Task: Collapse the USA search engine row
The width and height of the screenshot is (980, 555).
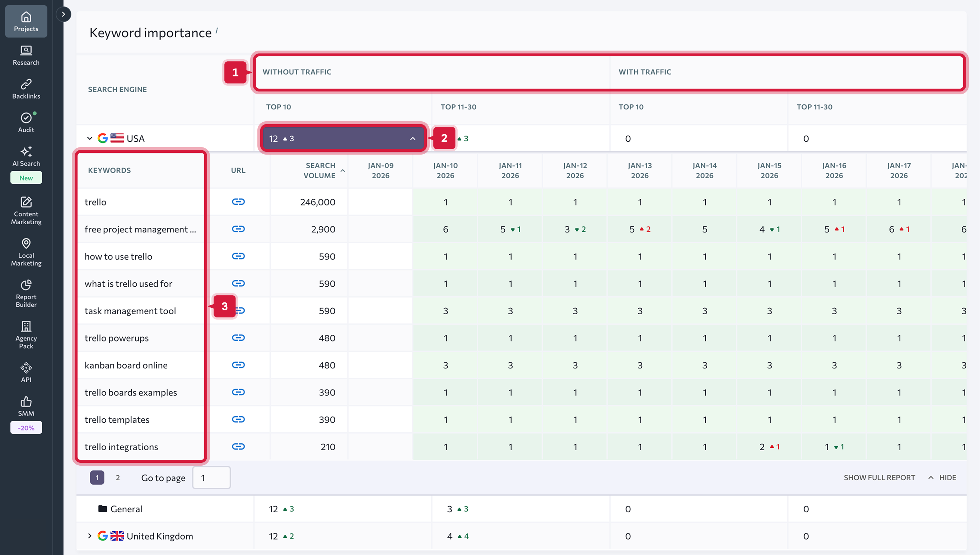Action: (x=90, y=138)
